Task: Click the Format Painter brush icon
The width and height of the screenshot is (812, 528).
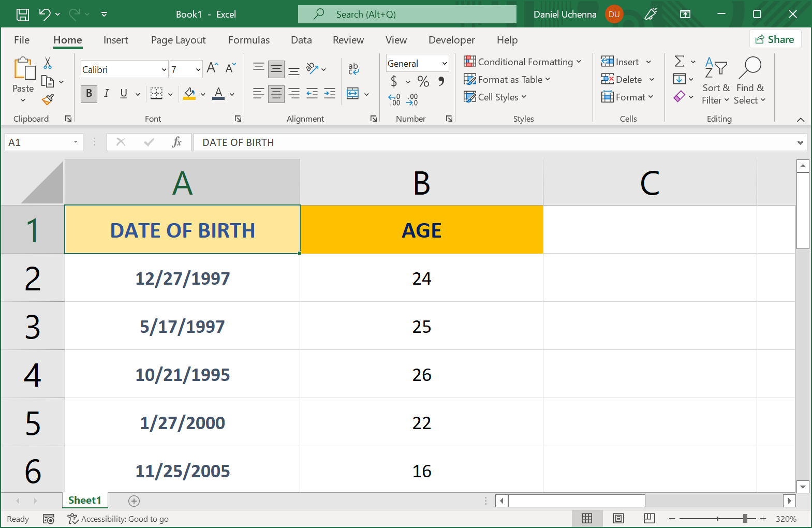Action: click(48, 99)
